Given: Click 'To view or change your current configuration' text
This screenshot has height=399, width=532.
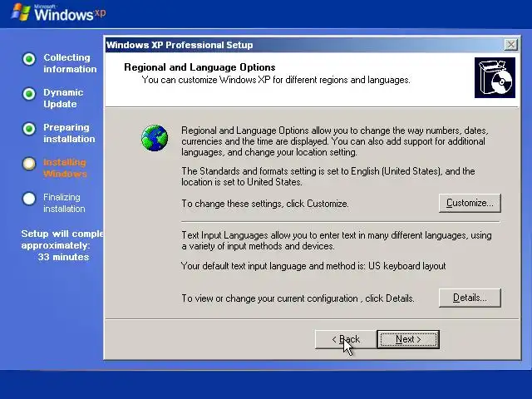Looking at the screenshot, I should point(298,298).
